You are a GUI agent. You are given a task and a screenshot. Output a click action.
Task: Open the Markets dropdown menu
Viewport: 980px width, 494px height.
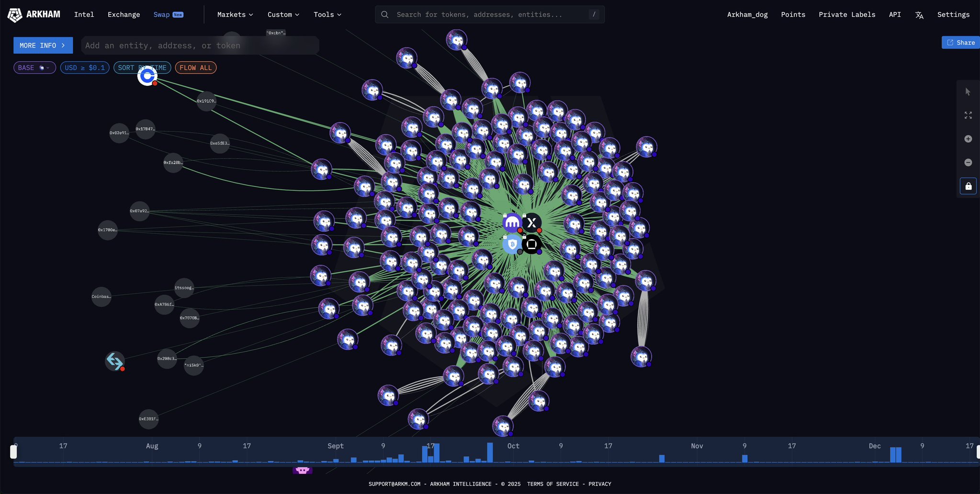point(235,15)
